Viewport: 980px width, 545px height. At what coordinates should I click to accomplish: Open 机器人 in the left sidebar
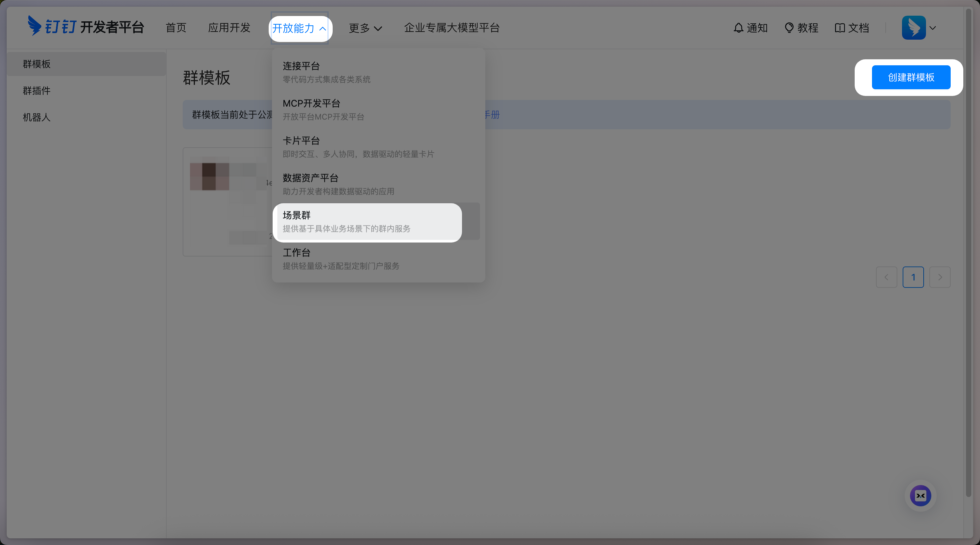(86, 117)
